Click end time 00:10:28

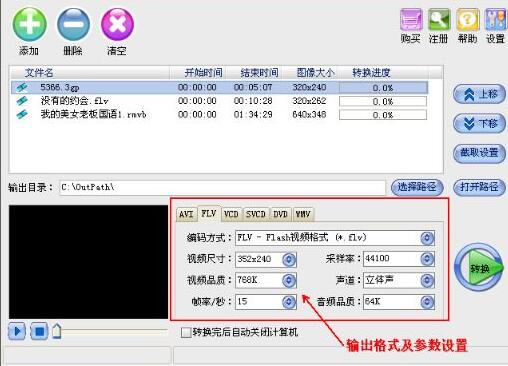pyautogui.click(x=253, y=101)
